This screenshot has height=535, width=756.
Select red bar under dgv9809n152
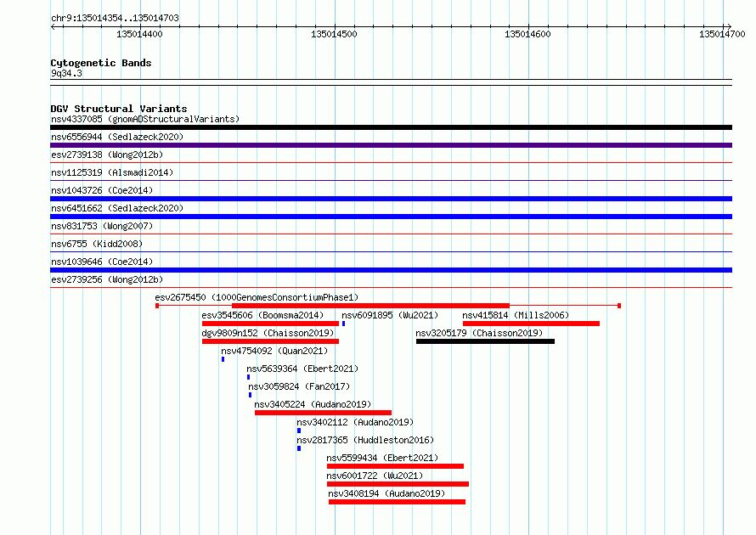(x=270, y=341)
